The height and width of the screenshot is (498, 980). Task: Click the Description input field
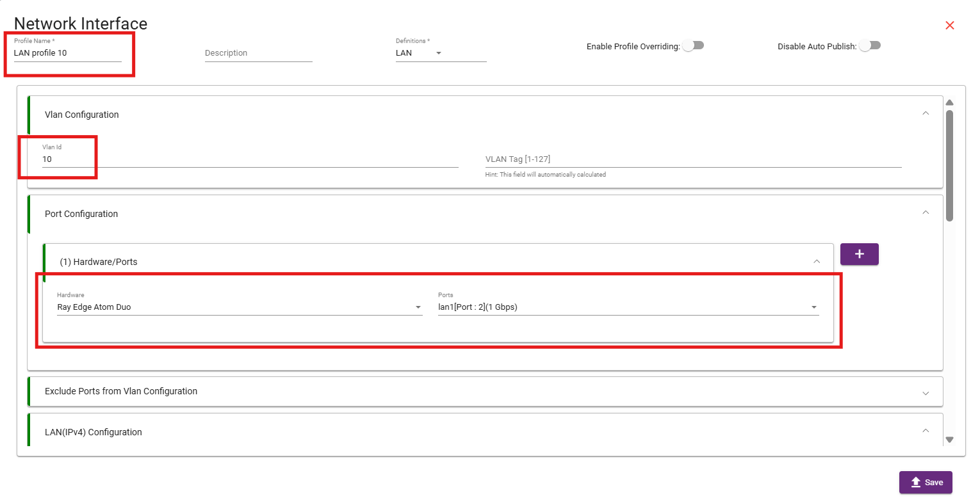pos(258,53)
